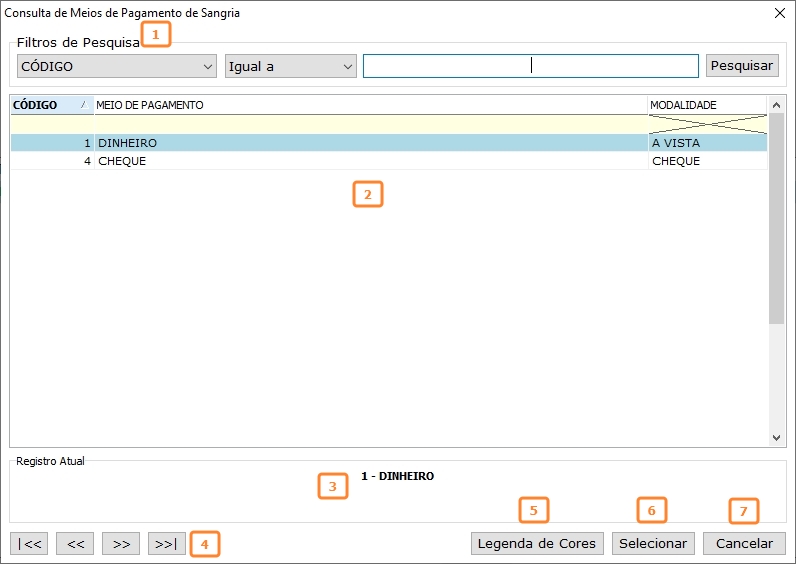This screenshot has width=796, height=564.
Task: Advance to next record with >> button
Action: 121,544
